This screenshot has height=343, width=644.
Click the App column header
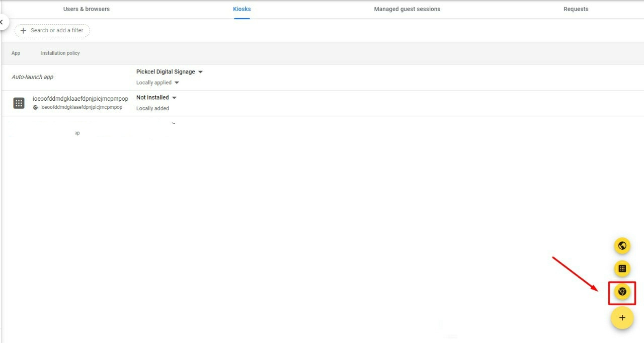16,53
